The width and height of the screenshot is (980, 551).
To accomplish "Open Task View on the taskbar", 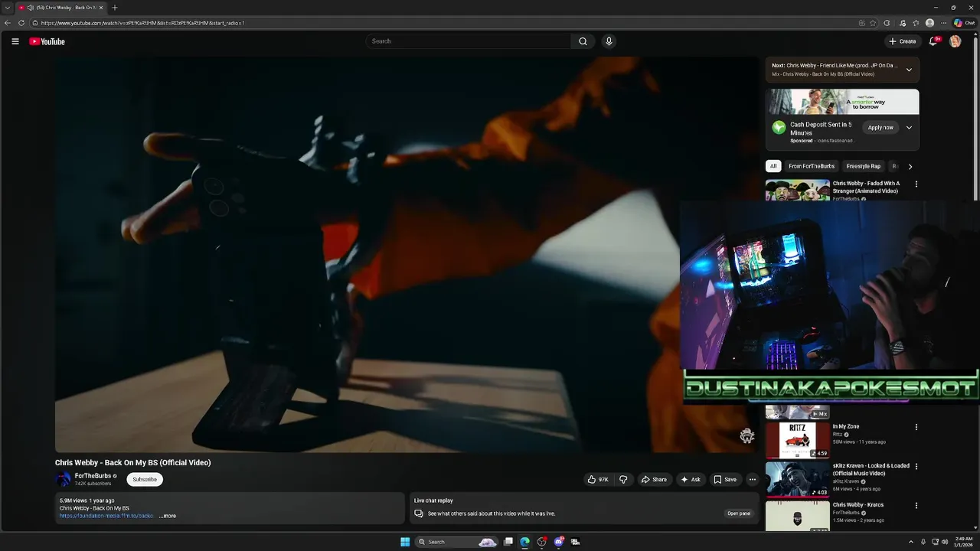I will [x=508, y=542].
